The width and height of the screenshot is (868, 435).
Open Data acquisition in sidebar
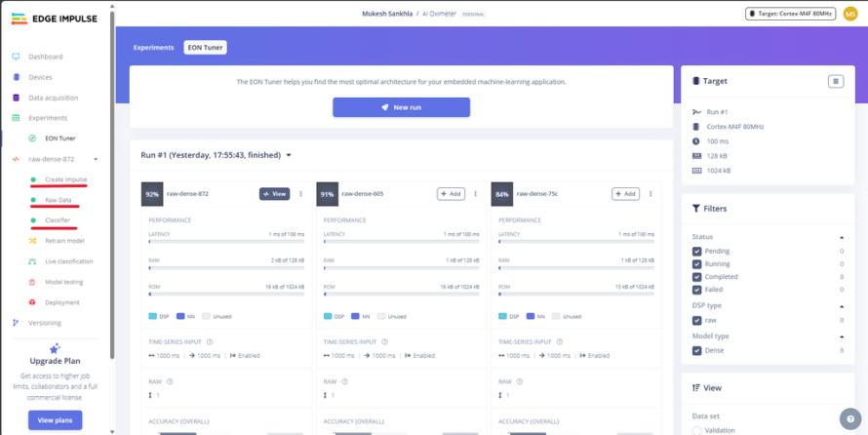[x=53, y=98]
